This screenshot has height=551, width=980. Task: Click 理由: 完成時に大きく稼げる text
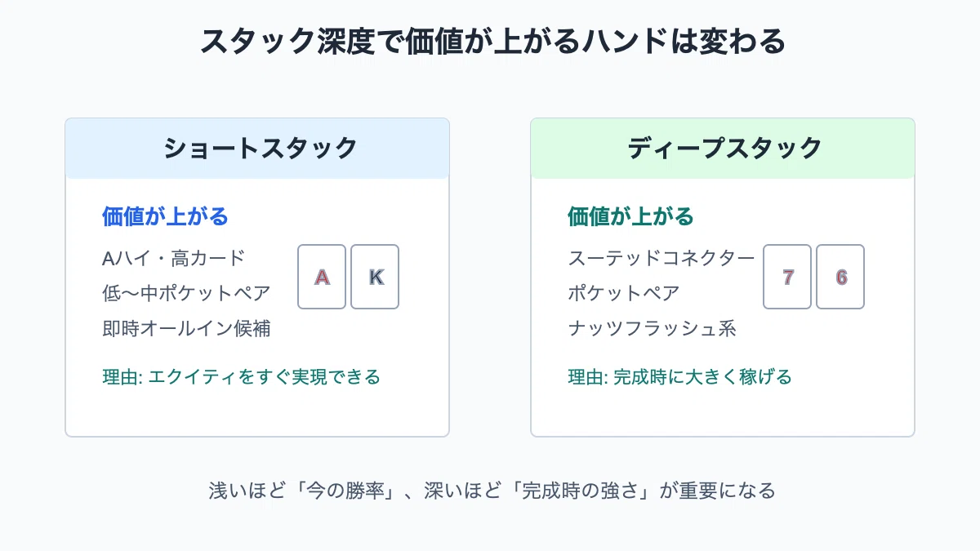tap(679, 377)
